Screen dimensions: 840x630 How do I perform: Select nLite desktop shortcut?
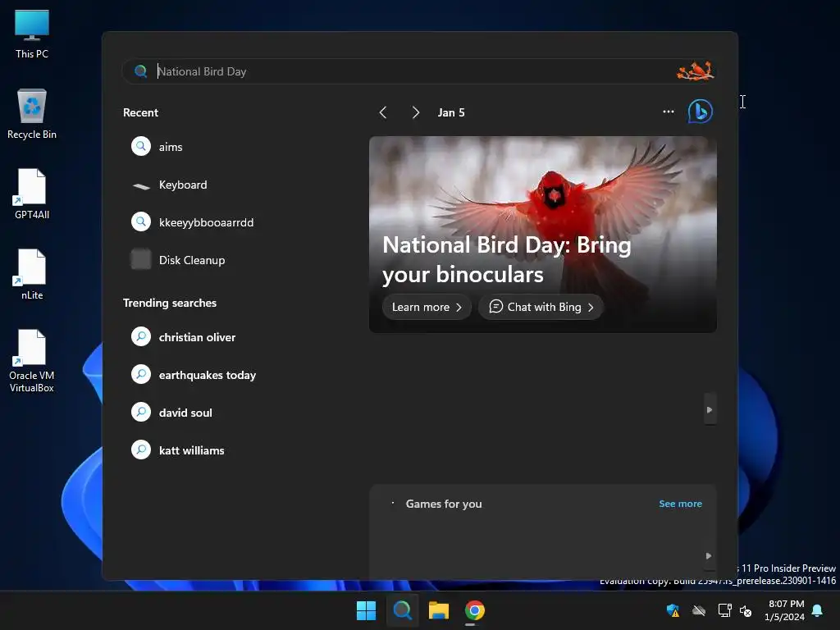pyautogui.click(x=32, y=274)
